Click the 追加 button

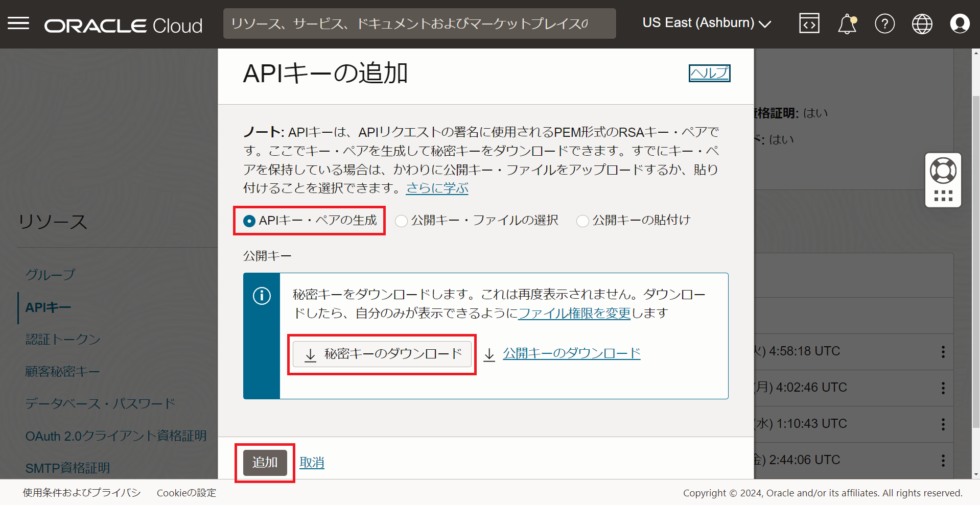[x=265, y=463]
